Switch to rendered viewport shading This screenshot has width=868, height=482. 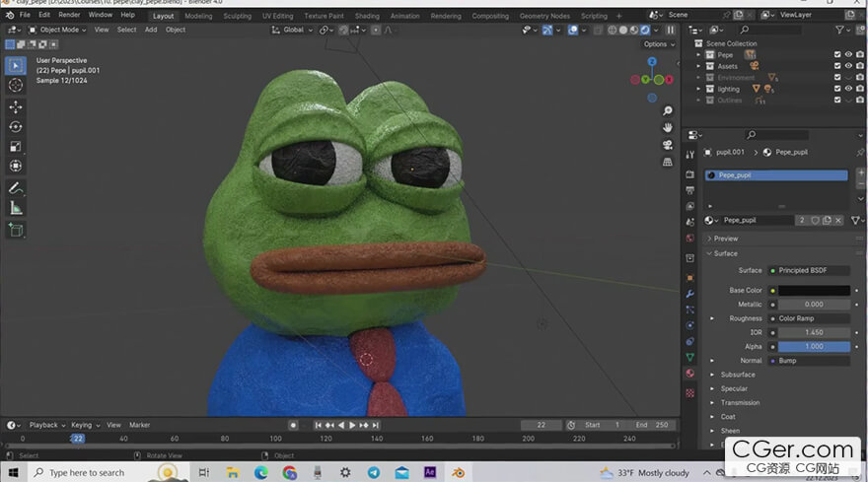(645, 30)
